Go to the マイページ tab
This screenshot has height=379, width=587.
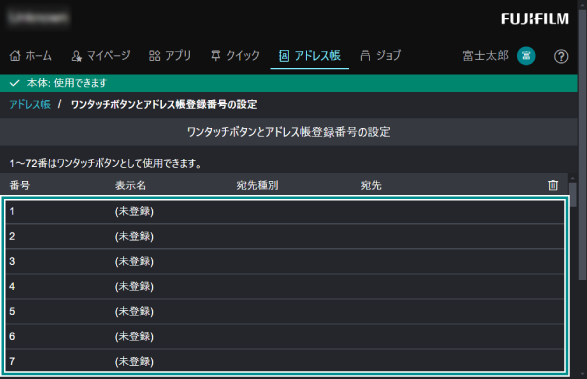click(x=101, y=56)
